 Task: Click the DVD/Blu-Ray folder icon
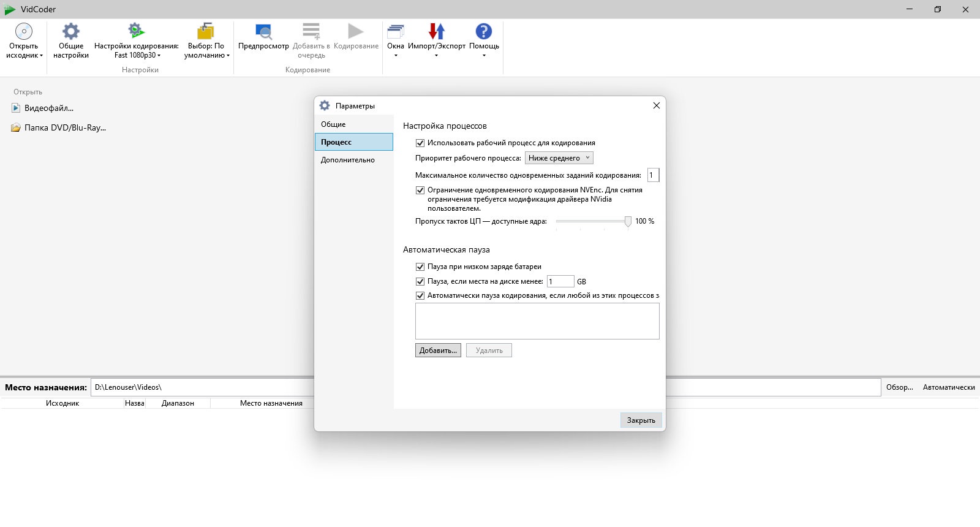(16, 128)
